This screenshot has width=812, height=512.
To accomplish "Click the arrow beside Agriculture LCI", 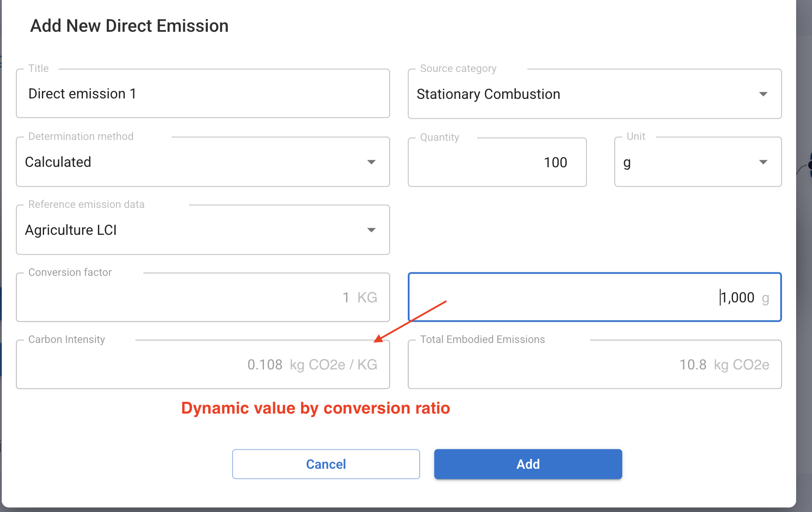I will 371,230.
